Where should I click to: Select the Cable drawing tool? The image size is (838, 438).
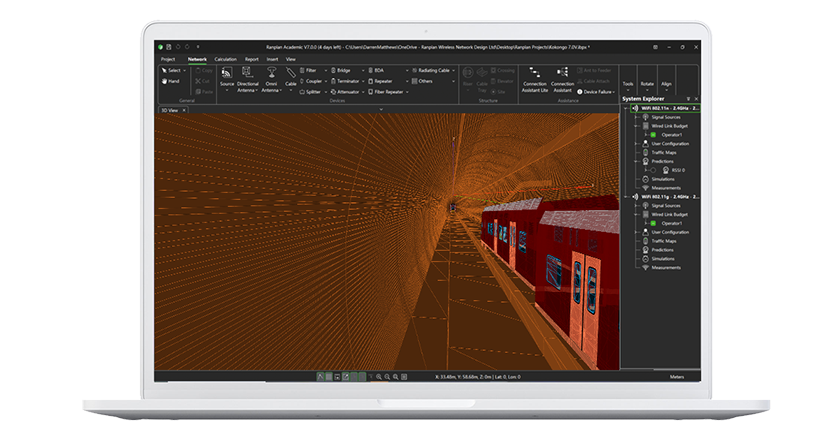(x=290, y=78)
